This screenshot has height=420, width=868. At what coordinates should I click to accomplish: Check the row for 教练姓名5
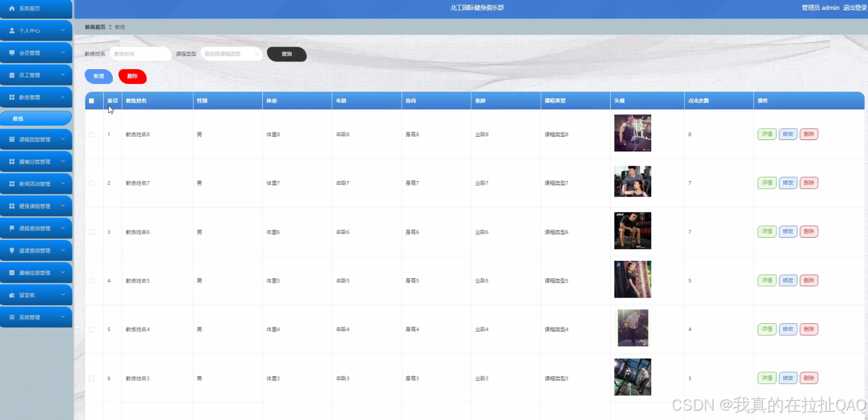pyautogui.click(x=92, y=281)
